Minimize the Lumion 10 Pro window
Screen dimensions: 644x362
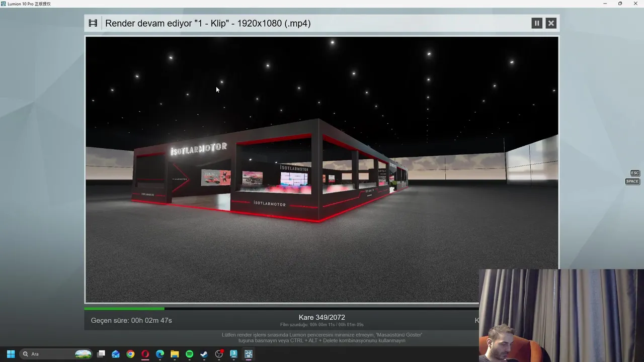point(605,4)
